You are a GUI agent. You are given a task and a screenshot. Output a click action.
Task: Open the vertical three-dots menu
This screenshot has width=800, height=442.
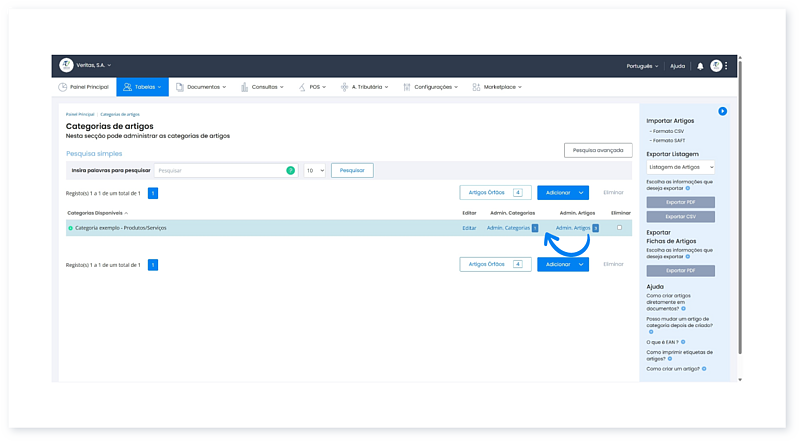click(727, 66)
